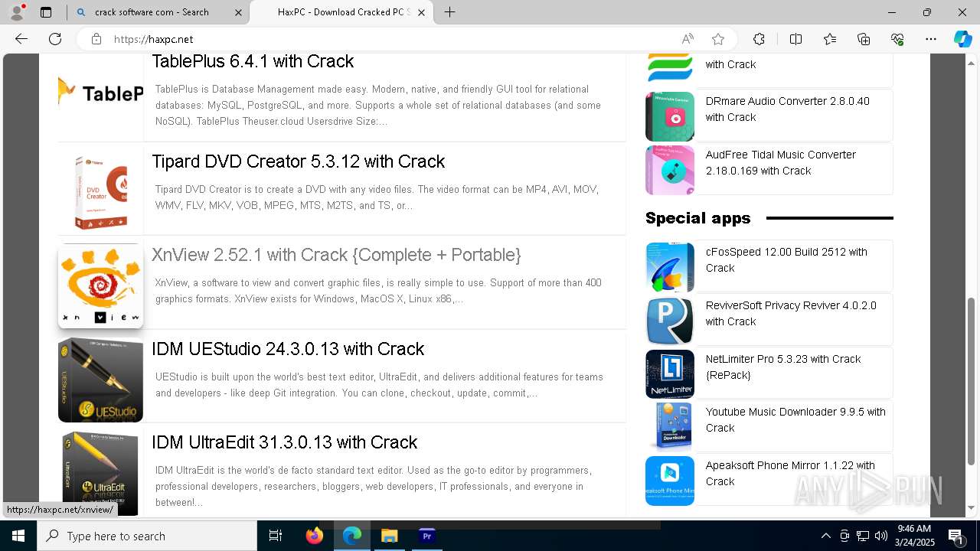
Task: Open the Copilot sidebar
Action: point(962,39)
